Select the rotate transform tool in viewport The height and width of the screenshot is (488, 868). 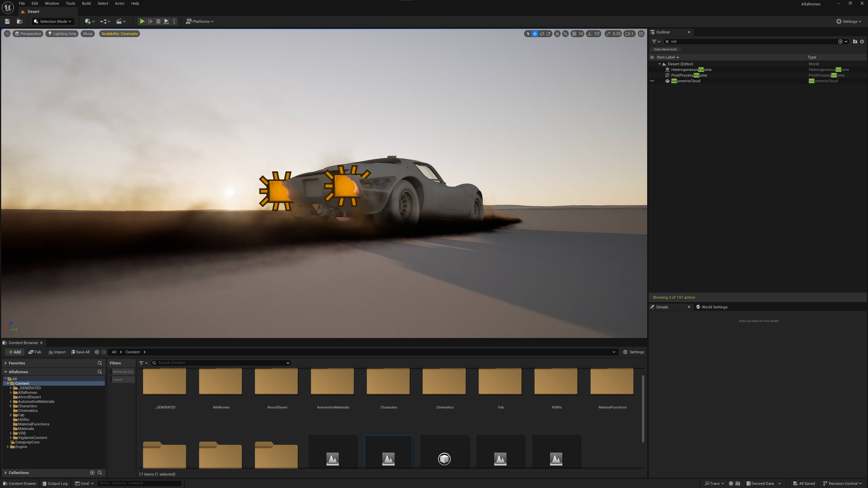click(x=542, y=34)
